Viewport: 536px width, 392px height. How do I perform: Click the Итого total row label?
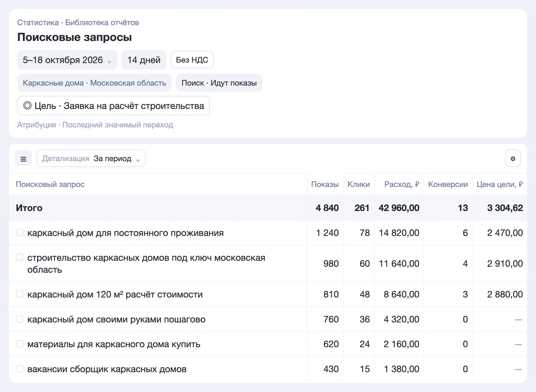(x=29, y=208)
